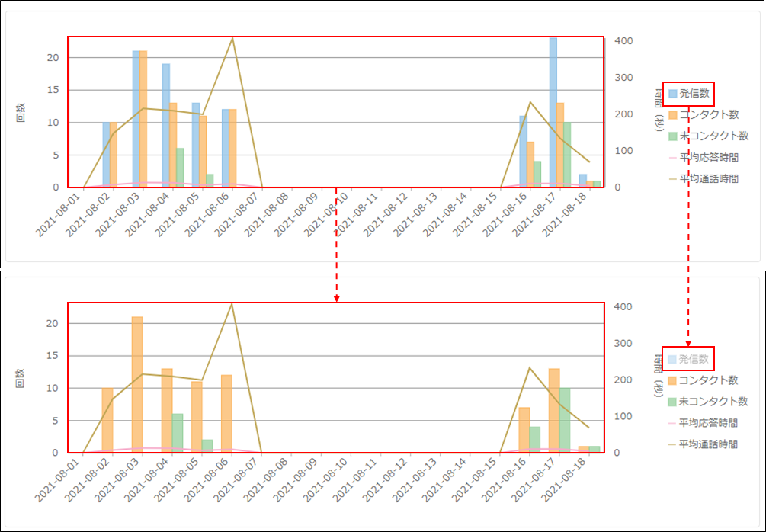Select green bar on 2021-08-04 in top chart
Viewport: 766px width, 532px height.
(180, 168)
